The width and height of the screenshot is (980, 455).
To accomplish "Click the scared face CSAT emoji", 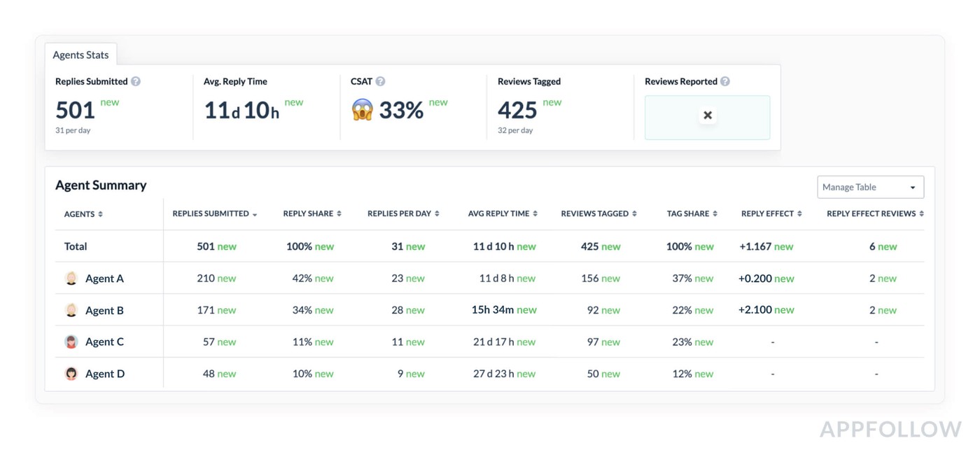I will click(x=363, y=110).
